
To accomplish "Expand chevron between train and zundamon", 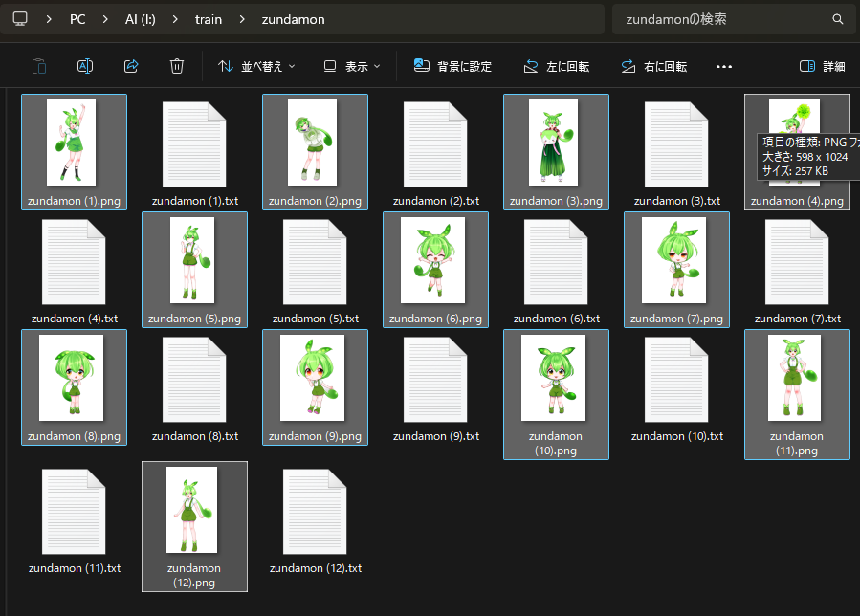I will (242, 19).
